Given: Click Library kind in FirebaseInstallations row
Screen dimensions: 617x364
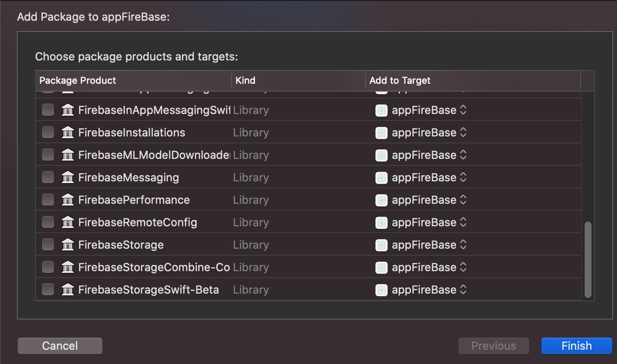Looking at the screenshot, I should click(251, 133).
